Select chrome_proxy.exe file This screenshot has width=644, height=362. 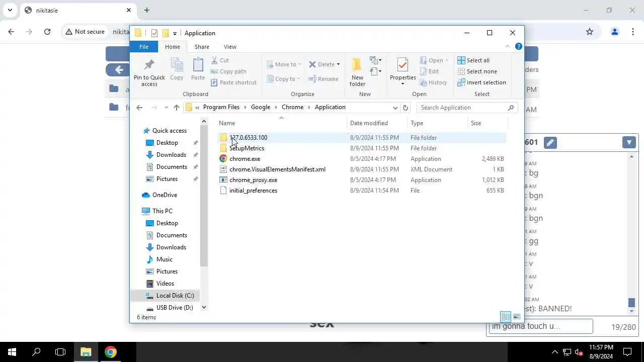coord(253,180)
